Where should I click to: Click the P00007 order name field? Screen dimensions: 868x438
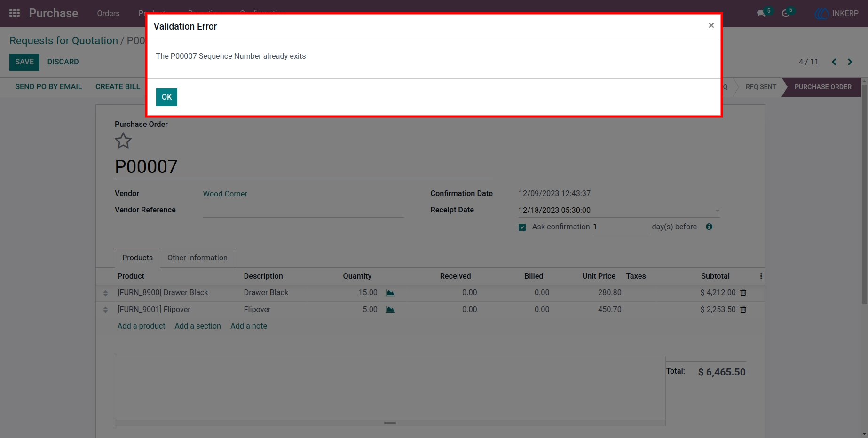click(x=303, y=167)
